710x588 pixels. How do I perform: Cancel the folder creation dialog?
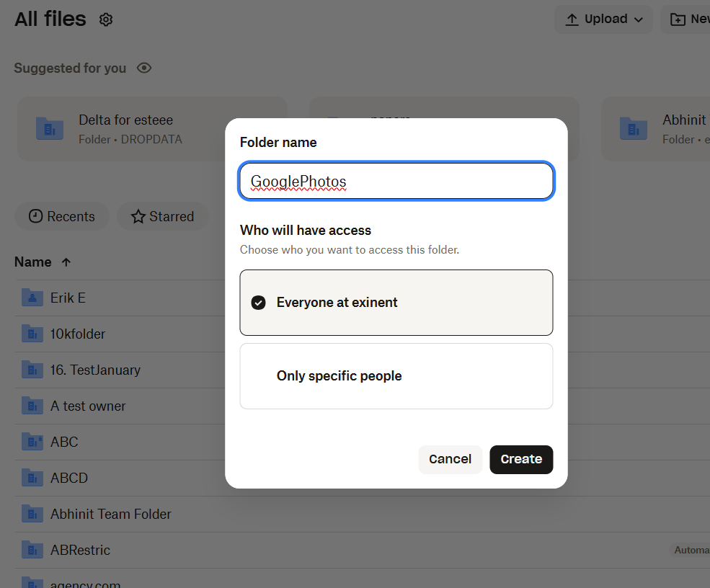[x=450, y=459]
